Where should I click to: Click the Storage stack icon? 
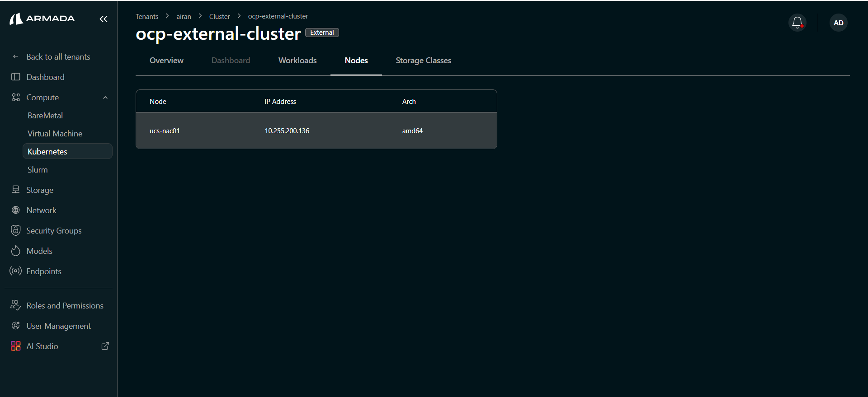click(16, 190)
